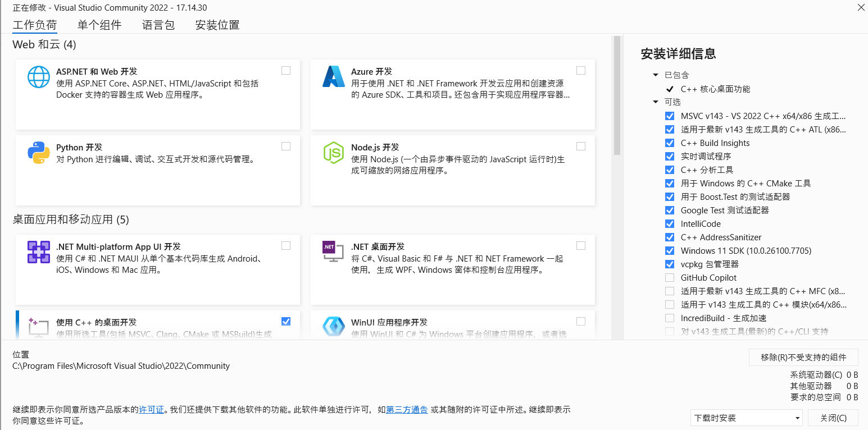Screen dimensions: 868x430
Task: Click the Node.js hexagon icon
Action: coord(333,153)
